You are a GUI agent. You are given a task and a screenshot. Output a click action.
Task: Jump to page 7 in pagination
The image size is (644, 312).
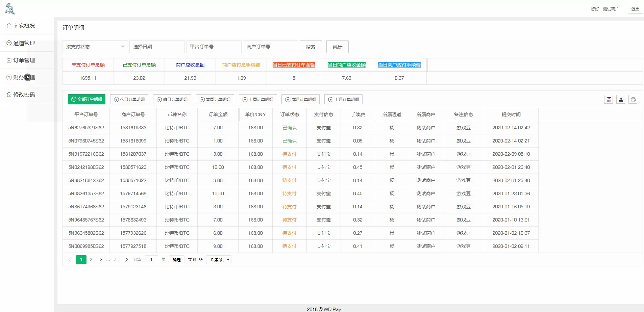115,260
